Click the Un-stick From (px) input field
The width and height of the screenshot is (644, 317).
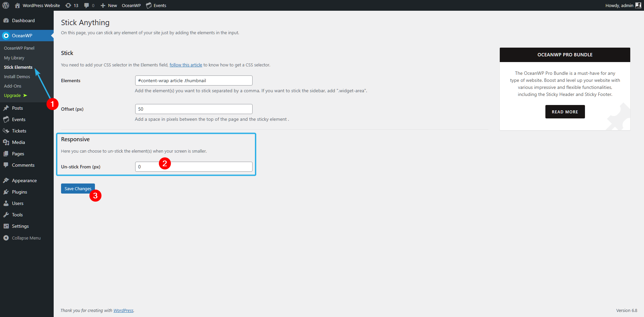(x=194, y=167)
